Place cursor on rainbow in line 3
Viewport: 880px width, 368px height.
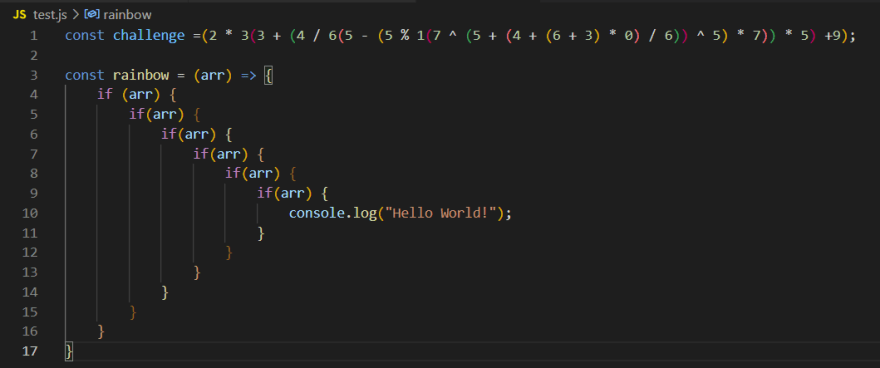click(x=141, y=75)
